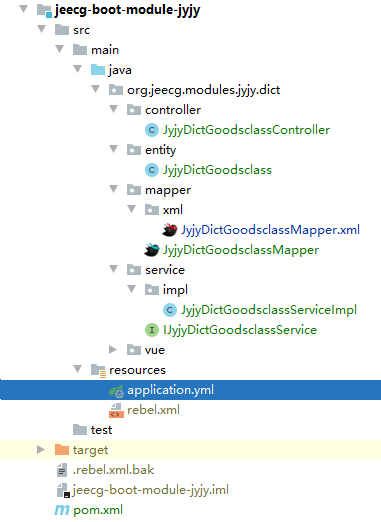Click the main folder icon
This screenshot has width=381, height=522.
[x=80, y=50]
